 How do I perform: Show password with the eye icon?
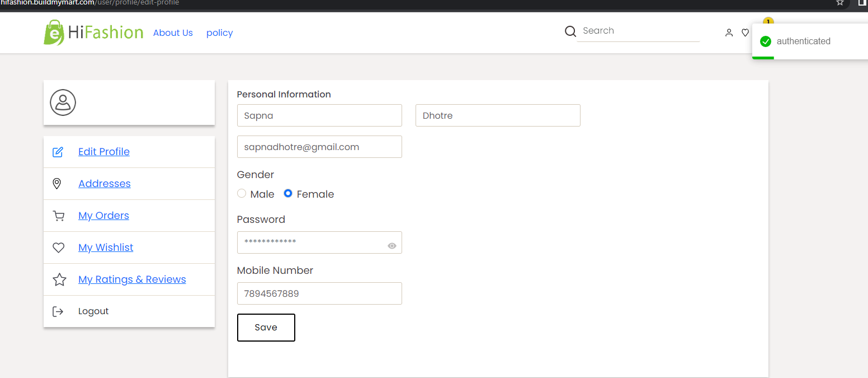tap(392, 245)
